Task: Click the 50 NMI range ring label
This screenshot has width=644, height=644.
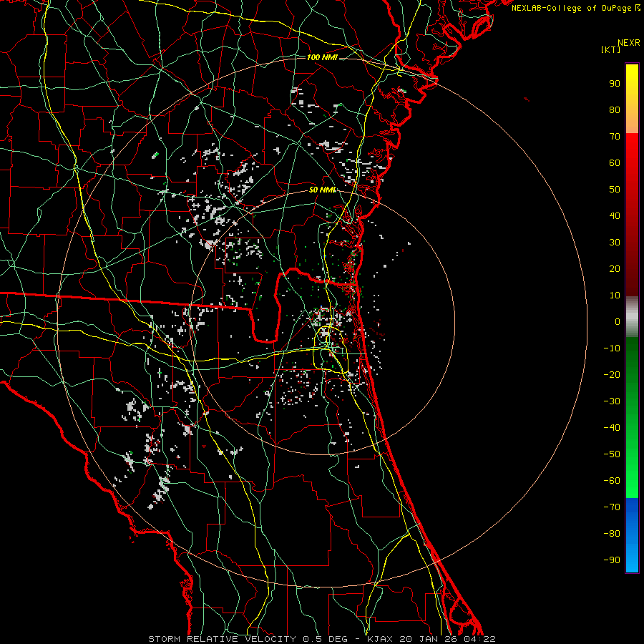Action: (323, 190)
